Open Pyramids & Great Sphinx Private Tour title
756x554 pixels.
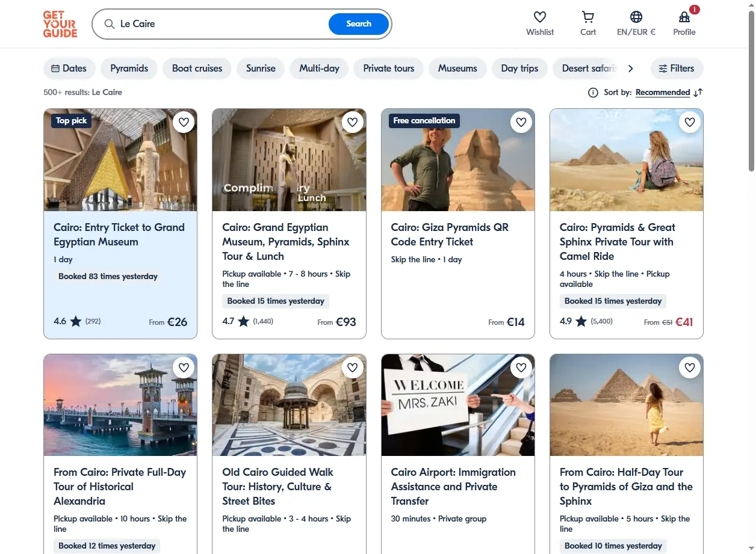618,242
